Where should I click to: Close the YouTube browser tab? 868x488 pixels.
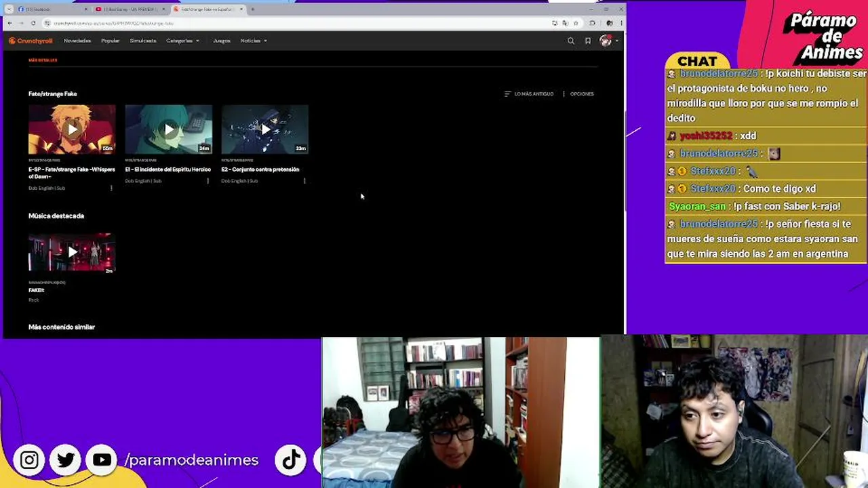163,9
